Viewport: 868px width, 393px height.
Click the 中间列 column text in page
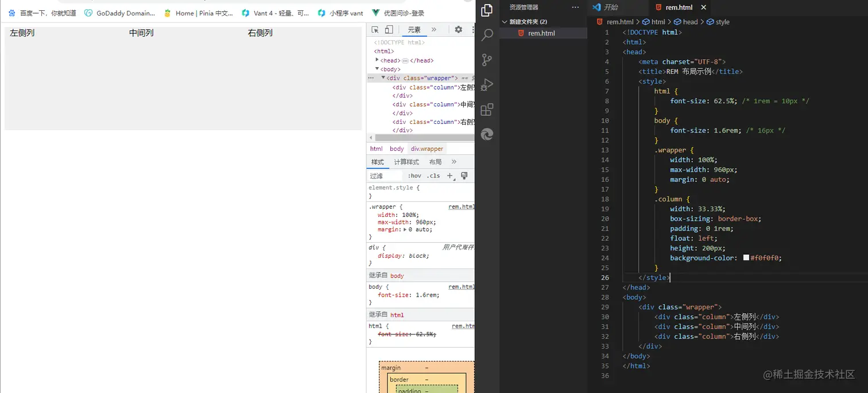tap(141, 33)
